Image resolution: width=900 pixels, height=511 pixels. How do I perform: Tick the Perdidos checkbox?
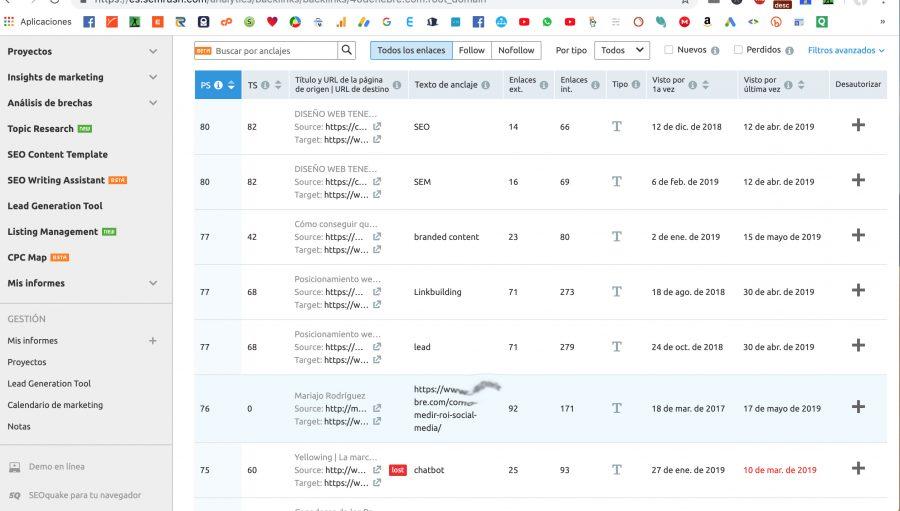[x=738, y=50]
